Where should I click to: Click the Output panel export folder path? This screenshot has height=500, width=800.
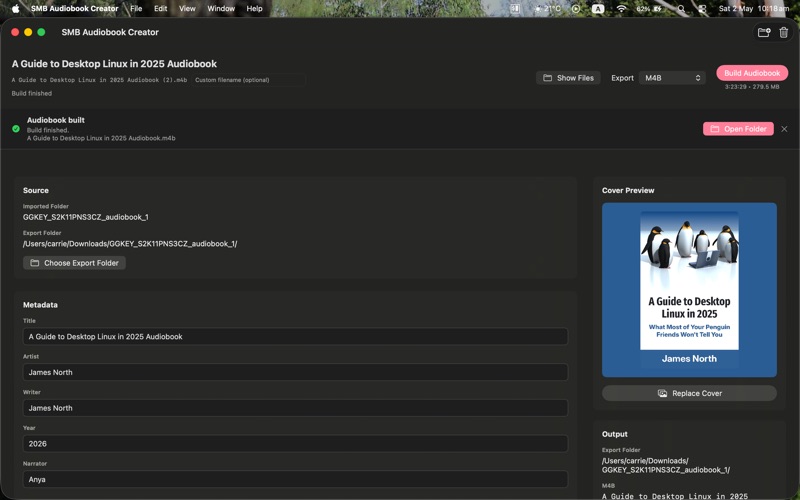point(666,465)
